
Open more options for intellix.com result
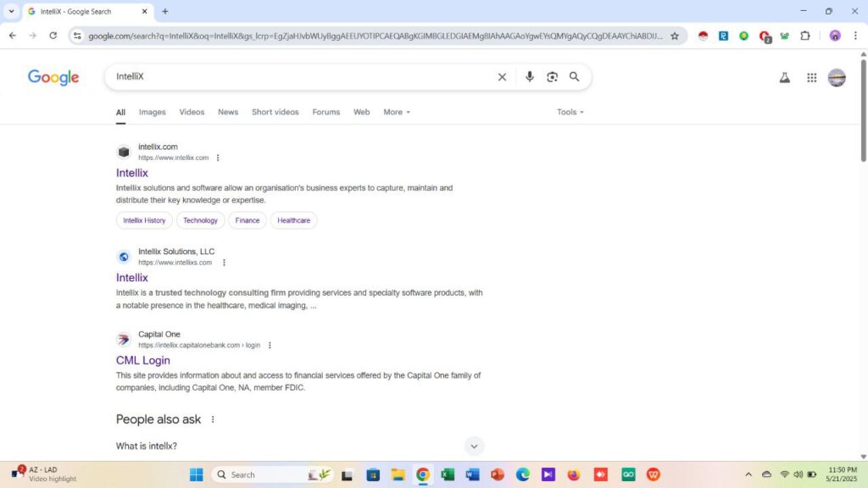pos(218,158)
